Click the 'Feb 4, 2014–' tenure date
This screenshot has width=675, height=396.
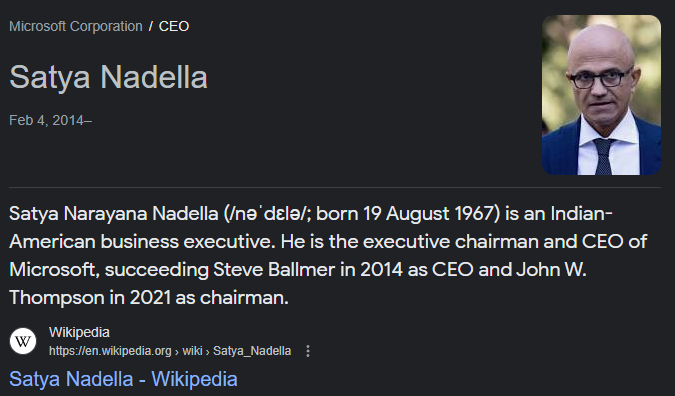50,120
